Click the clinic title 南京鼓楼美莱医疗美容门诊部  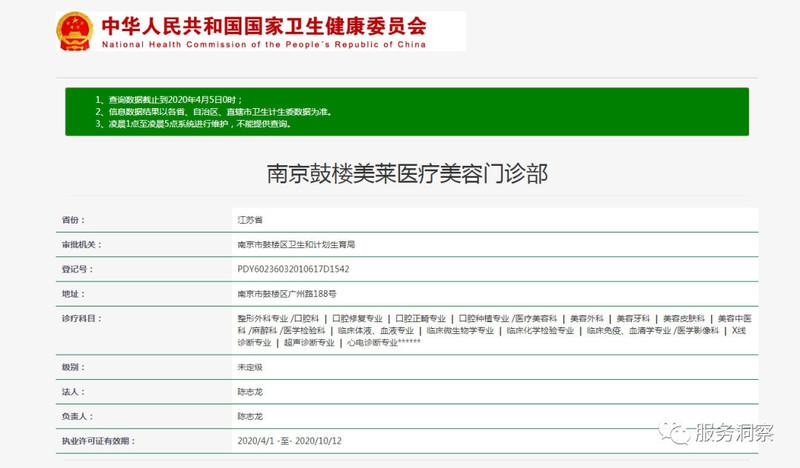pyautogui.click(x=406, y=173)
